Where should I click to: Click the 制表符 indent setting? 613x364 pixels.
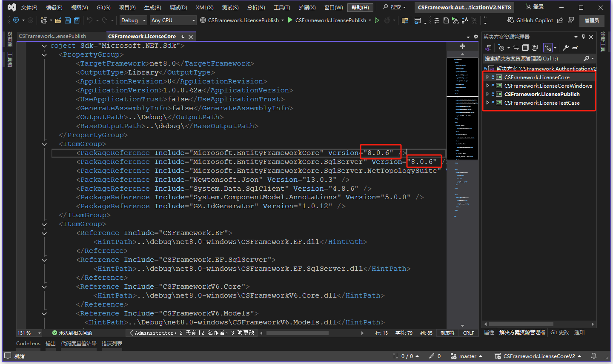click(x=447, y=333)
